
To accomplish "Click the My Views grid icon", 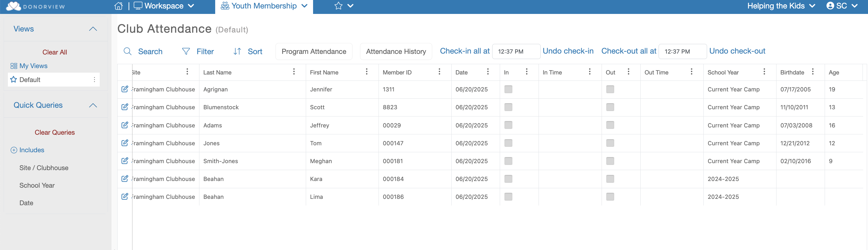I will pyautogui.click(x=14, y=66).
